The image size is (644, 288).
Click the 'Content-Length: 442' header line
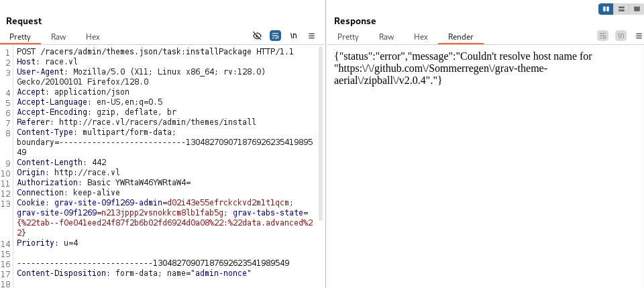coord(62,162)
